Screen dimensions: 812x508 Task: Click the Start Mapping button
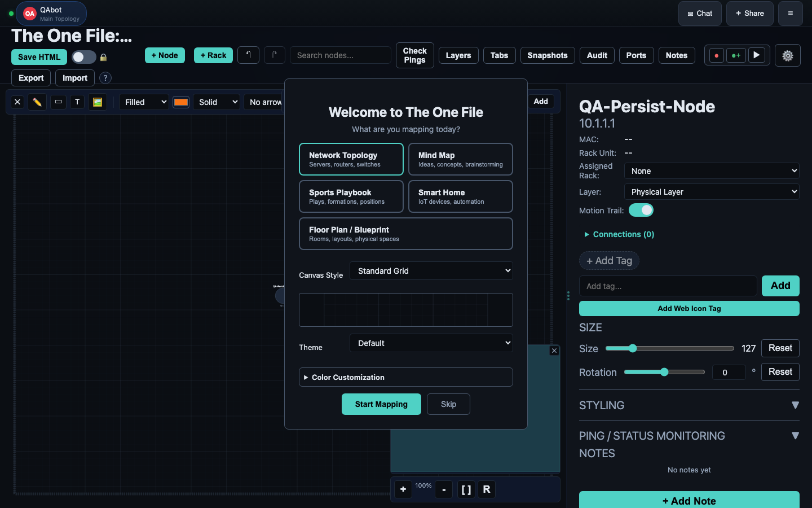click(x=381, y=404)
